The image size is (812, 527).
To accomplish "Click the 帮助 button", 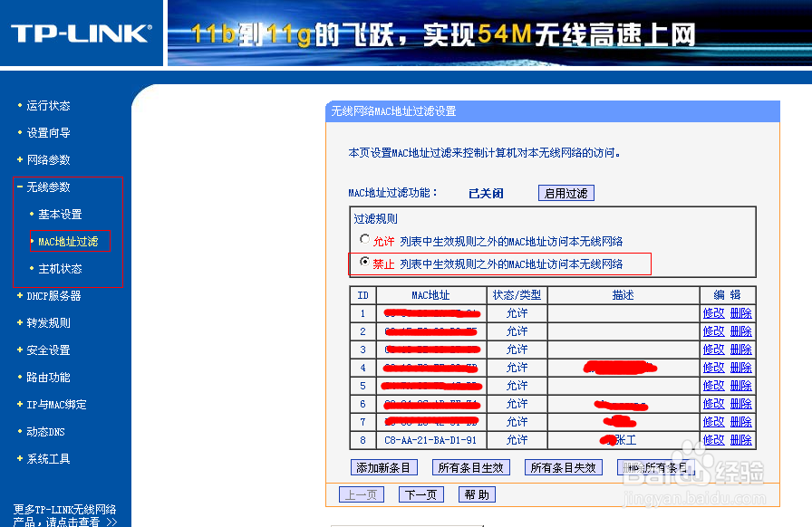I will tap(477, 494).
